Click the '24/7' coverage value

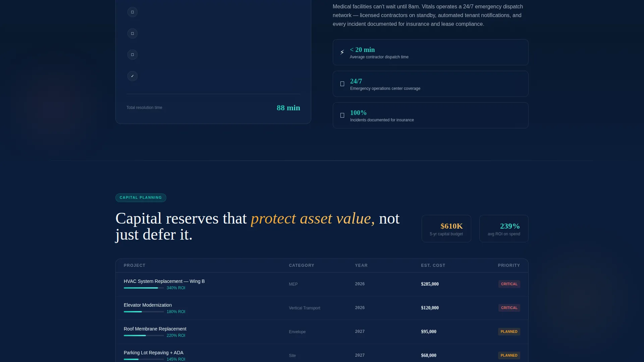[356, 81]
